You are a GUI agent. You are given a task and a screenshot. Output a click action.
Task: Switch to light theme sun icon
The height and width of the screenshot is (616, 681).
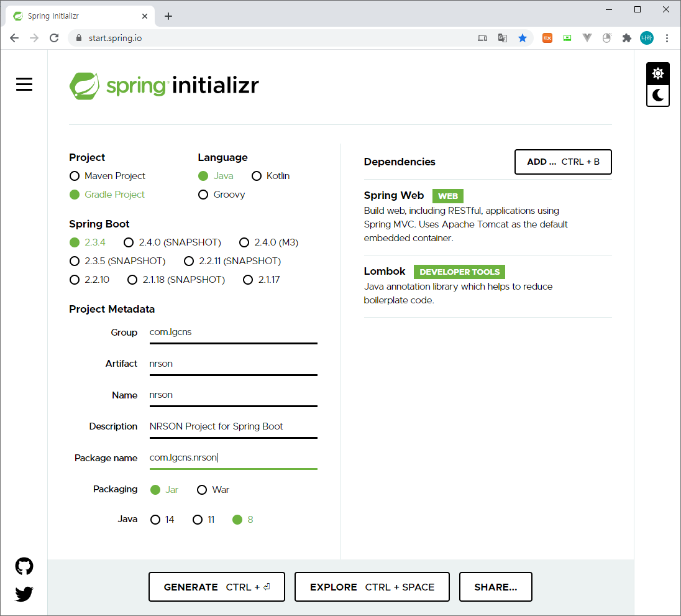pyautogui.click(x=657, y=73)
